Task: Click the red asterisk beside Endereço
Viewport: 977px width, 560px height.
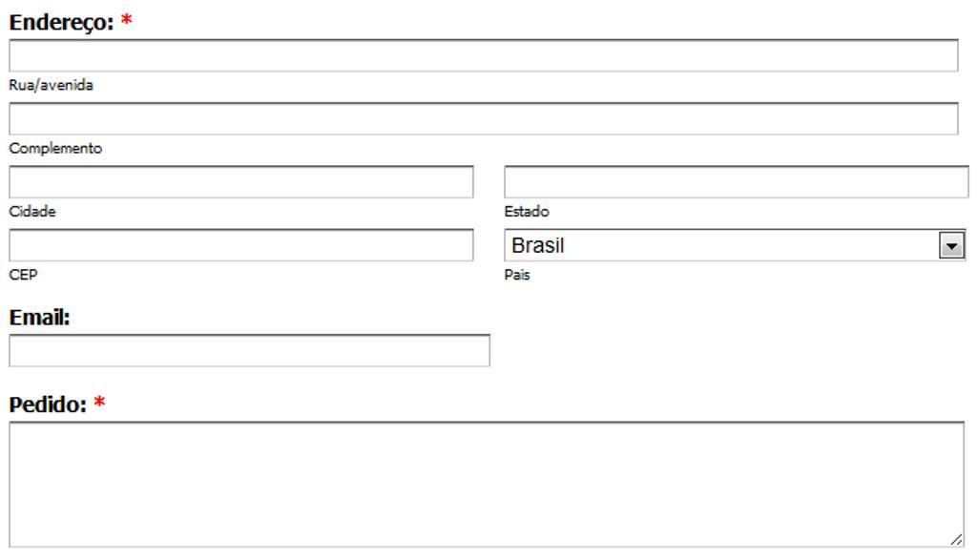Action: (x=127, y=20)
